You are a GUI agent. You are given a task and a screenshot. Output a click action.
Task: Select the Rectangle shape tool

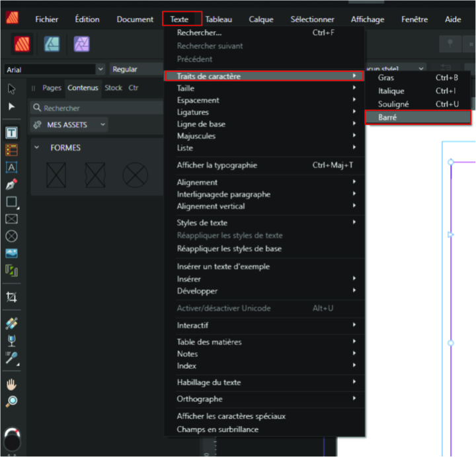coord(11,202)
